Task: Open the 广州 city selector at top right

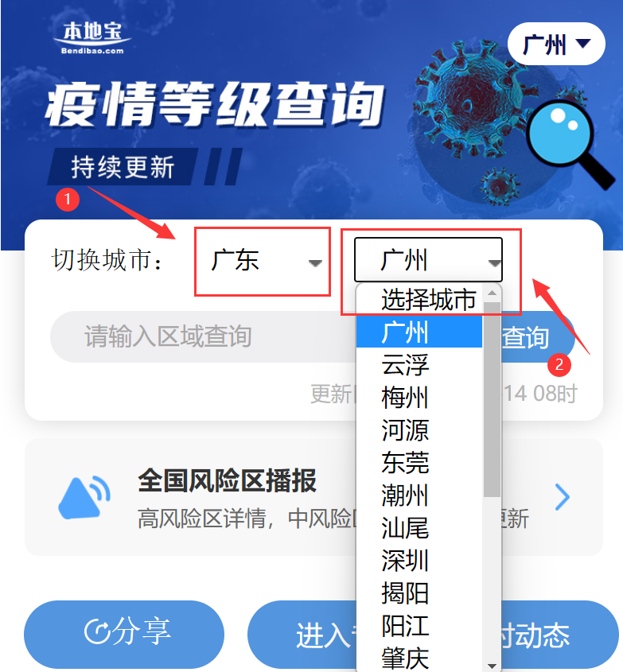Action: point(556,45)
